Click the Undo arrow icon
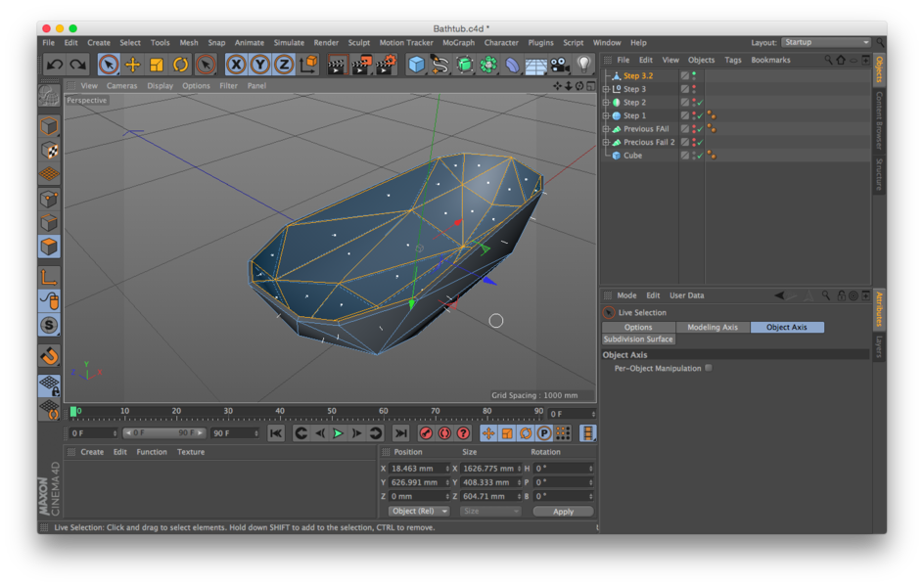 55,65
